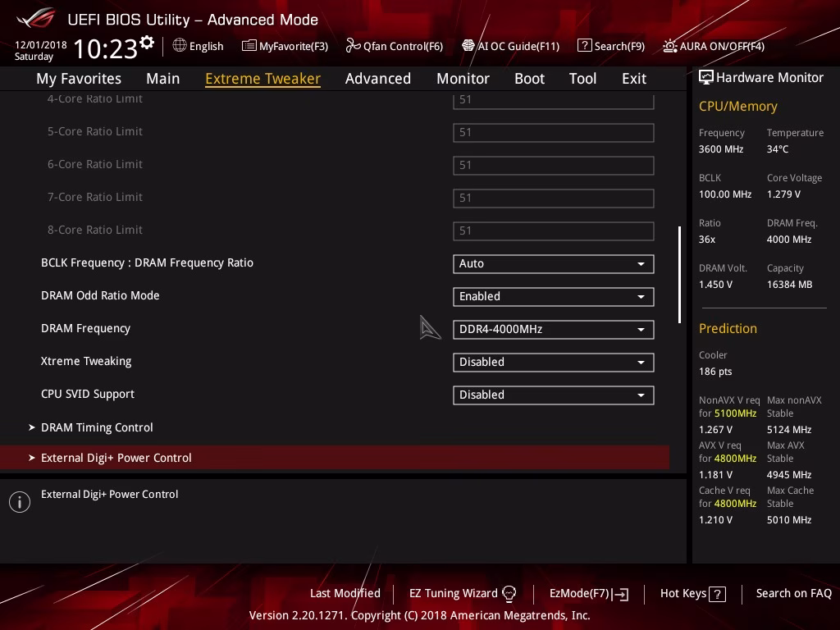
Task: Click the info icon in help panel
Action: click(x=20, y=502)
